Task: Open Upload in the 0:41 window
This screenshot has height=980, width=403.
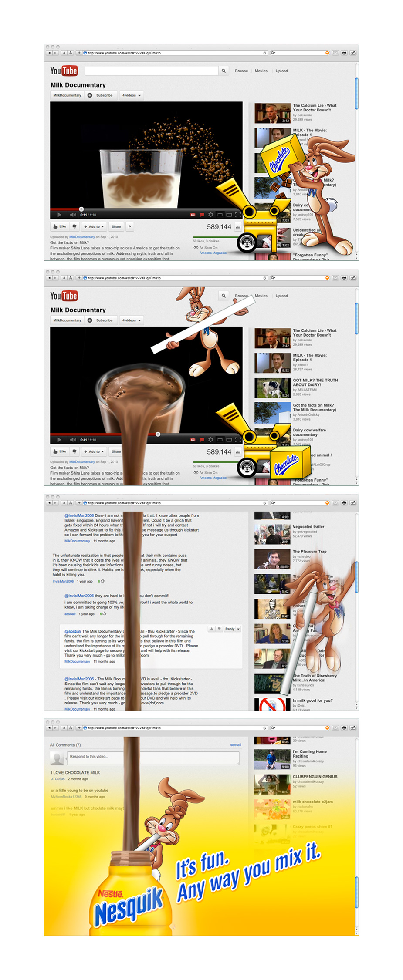Action: coord(281,296)
